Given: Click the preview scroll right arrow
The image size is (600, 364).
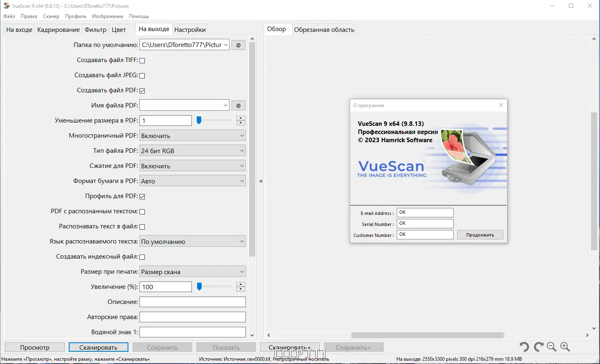Looking at the screenshot, I should coord(587,335).
